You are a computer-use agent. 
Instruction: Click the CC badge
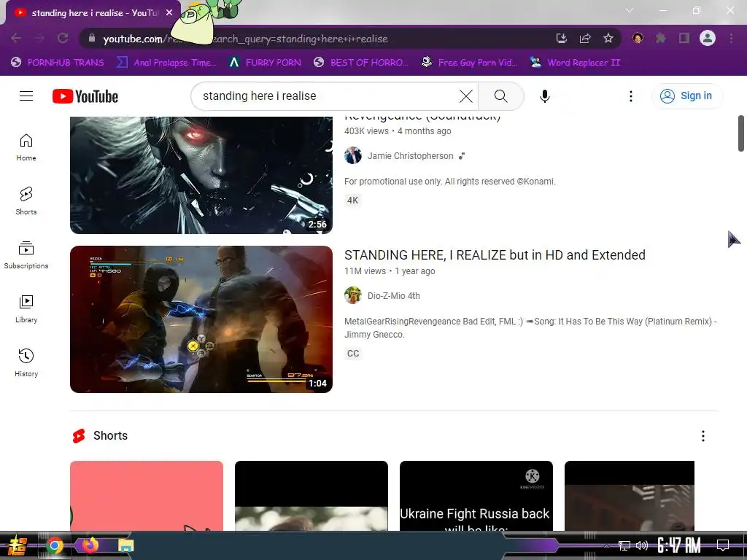(353, 354)
